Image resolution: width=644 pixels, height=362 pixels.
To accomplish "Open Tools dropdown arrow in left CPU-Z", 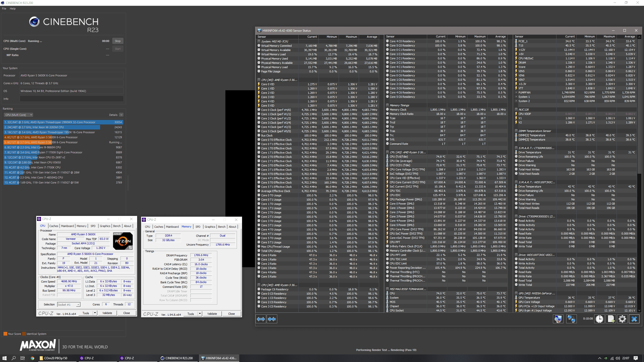I will click(95, 313).
